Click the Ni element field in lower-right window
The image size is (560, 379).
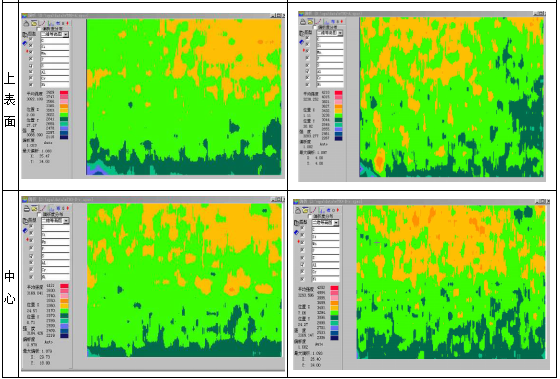point(325,279)
